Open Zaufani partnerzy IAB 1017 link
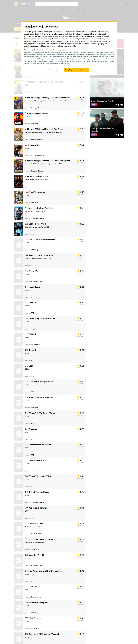 [54, 31]
